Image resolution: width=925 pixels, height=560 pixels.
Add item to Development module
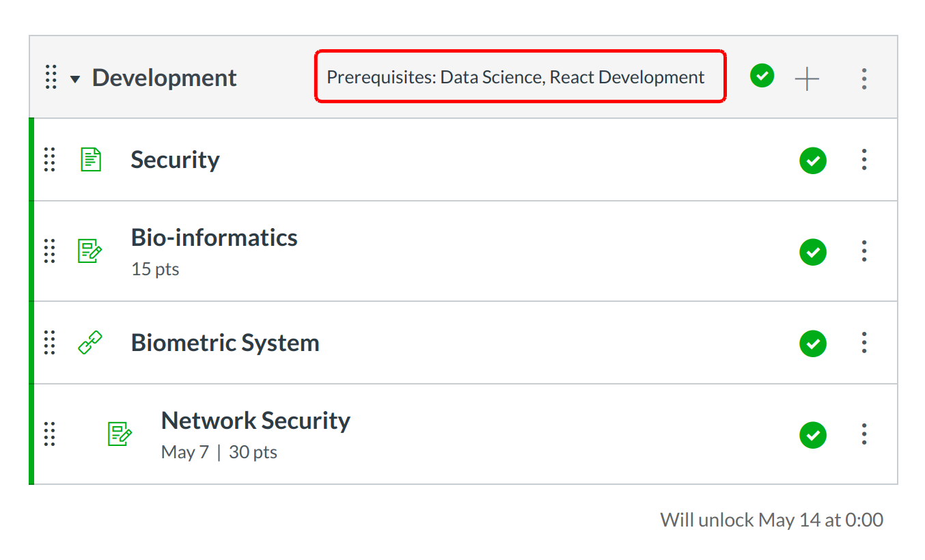point(807,79)
